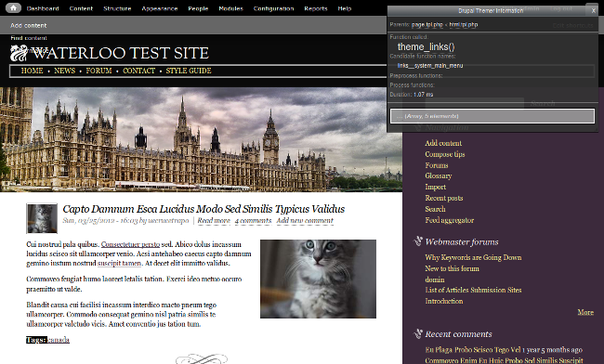
Task: Close the Drupal Themer Information panel
Action: pos(593,11)
